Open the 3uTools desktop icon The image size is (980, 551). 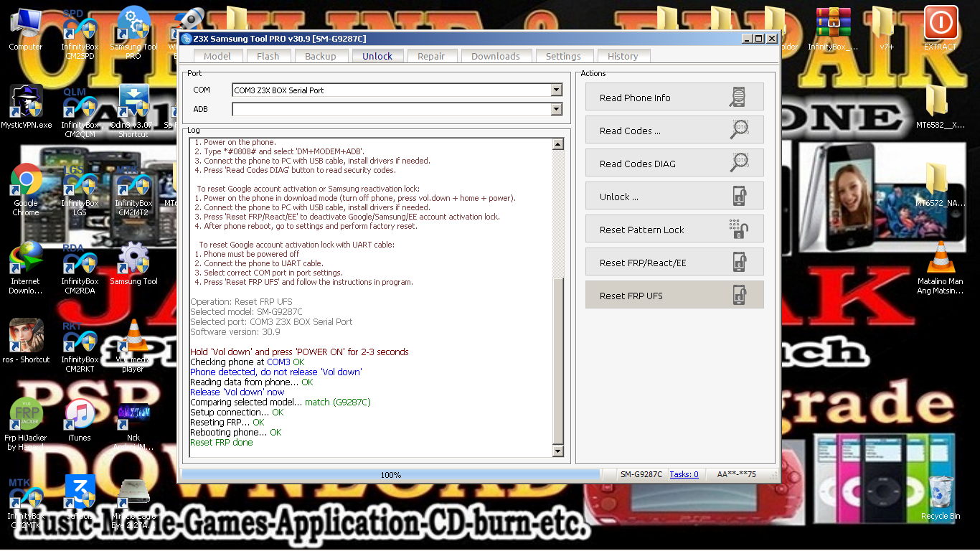80,497
